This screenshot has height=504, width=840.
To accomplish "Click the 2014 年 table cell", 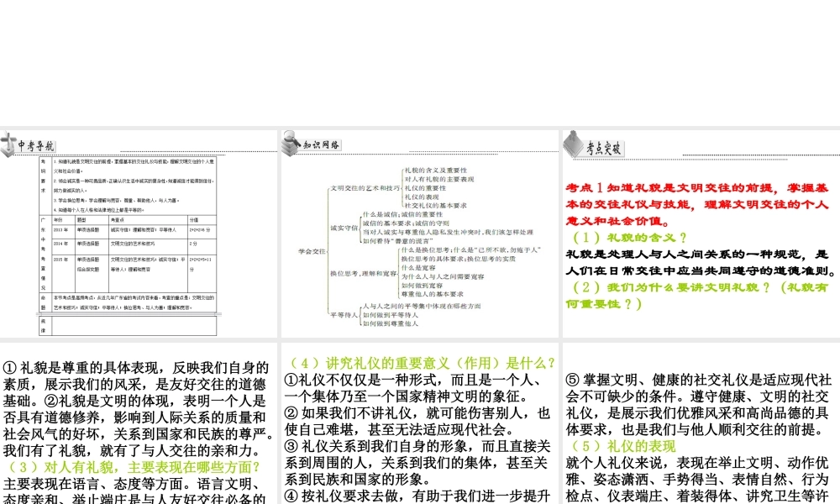I will [x=63, y=246].
